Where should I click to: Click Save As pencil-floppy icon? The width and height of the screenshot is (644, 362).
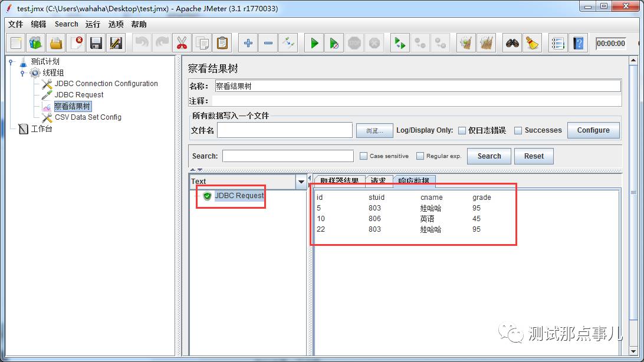[116, 43]
